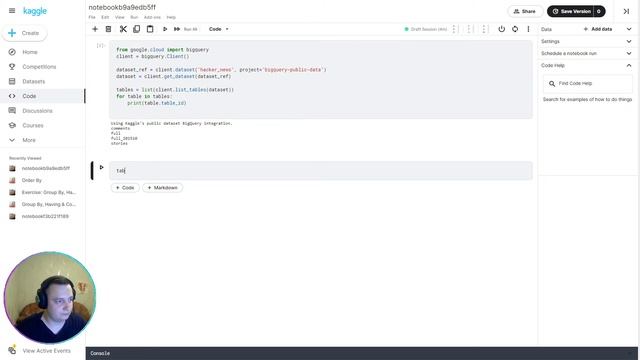Screen dimensions: 640x360
Task: Run current cell from toolbar
Action: [x=164, y=29]
